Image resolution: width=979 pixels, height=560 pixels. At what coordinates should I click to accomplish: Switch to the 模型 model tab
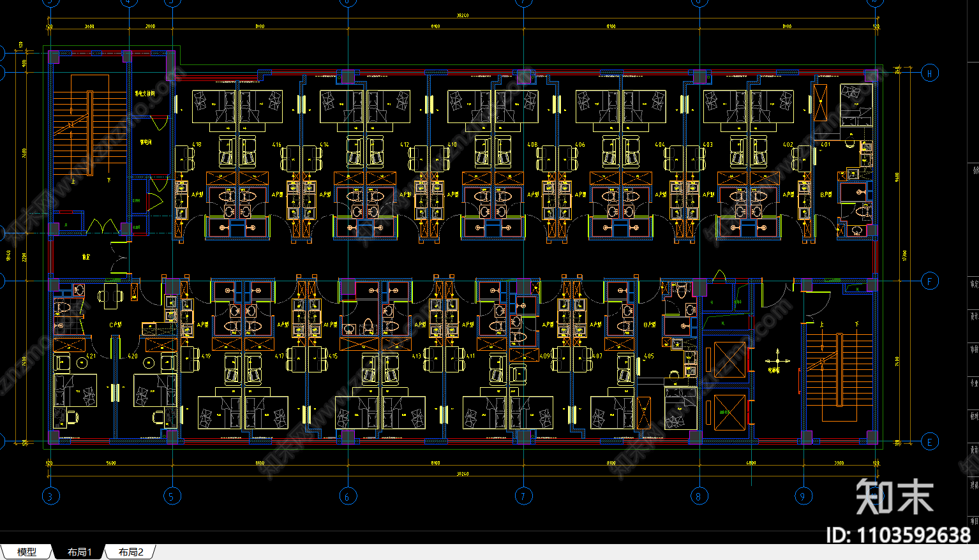click(x=27, y=552)
